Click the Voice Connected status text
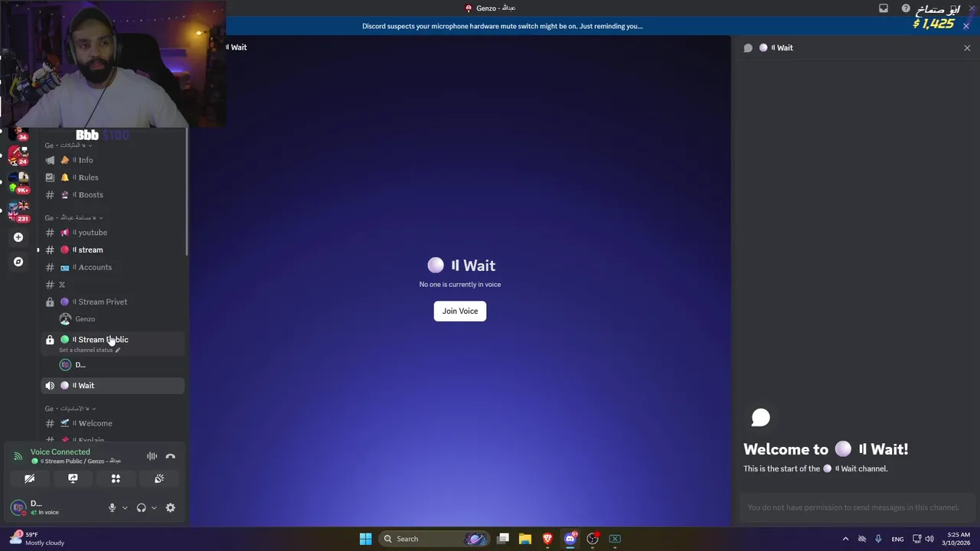The image size is (980, 551). point(60,452)
